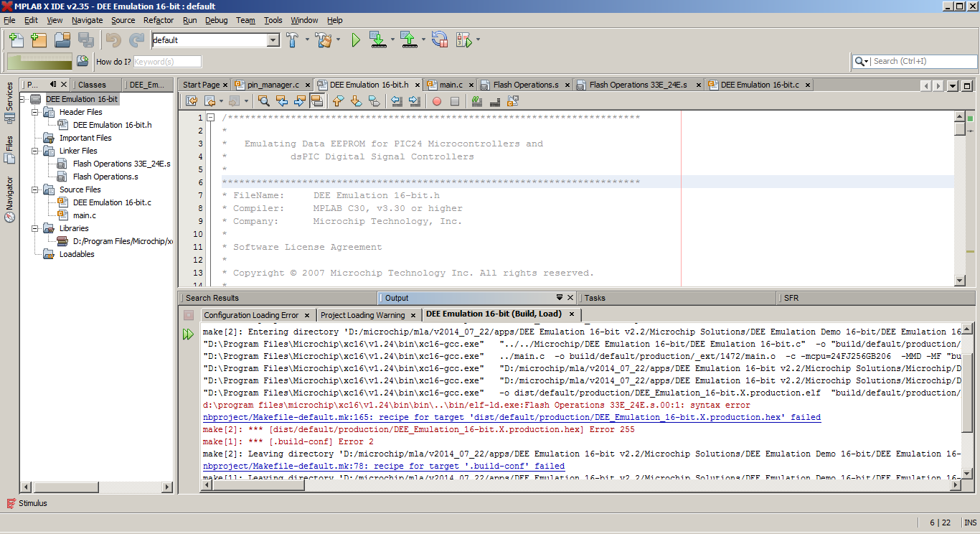Screen dimensions: 980x534
Task: Run project with the green play arrow
Action: (x=356, y=40)
